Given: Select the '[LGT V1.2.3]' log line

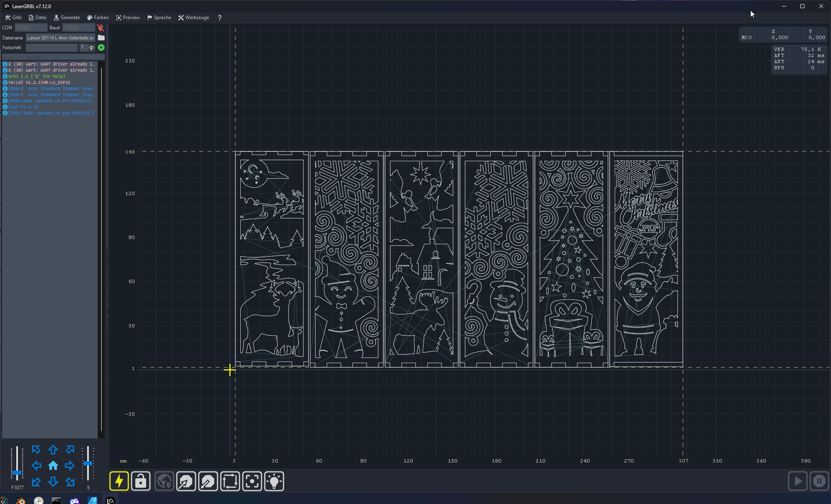Looking at the screenshot, I should pyautogui.click(x=23, y=107).
